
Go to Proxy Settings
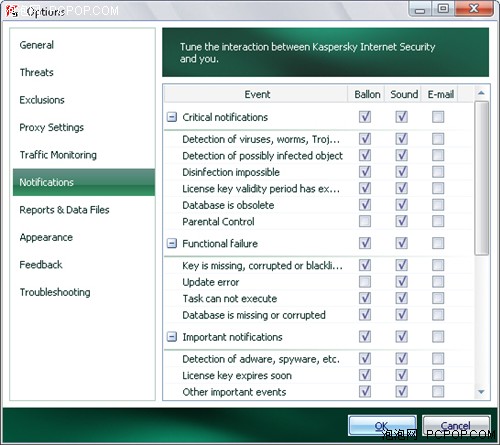tap(52, 127)
